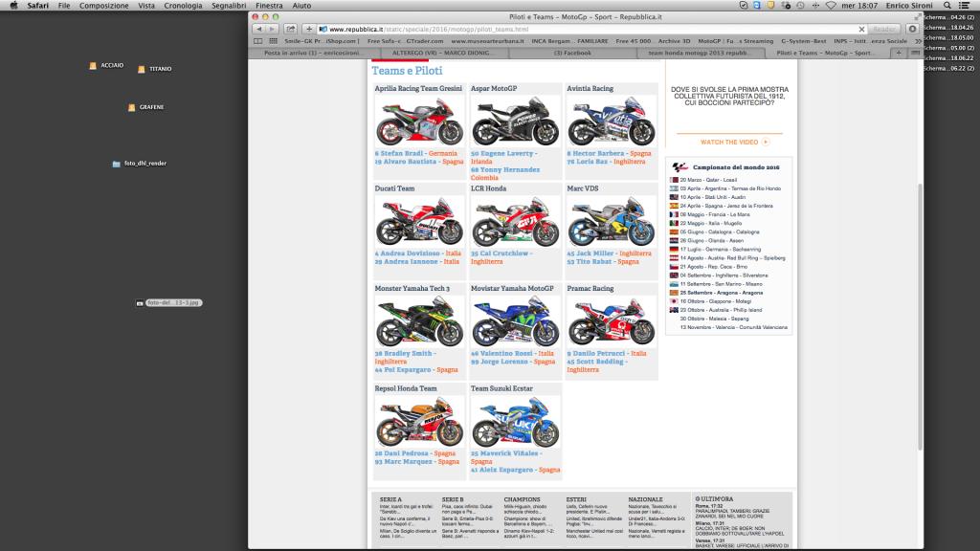Click the plus button beside the address bar
The image size is (980, 551).
point(309,29)
